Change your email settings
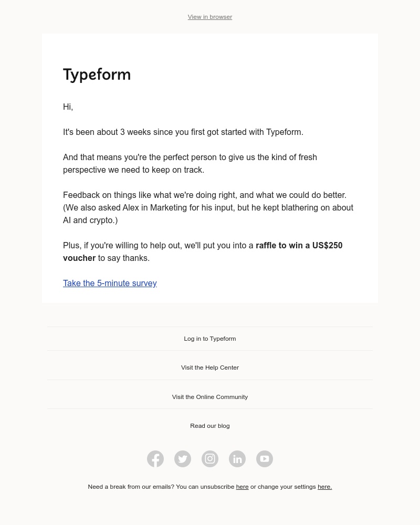The image size is (420, 525). (324, 487)
